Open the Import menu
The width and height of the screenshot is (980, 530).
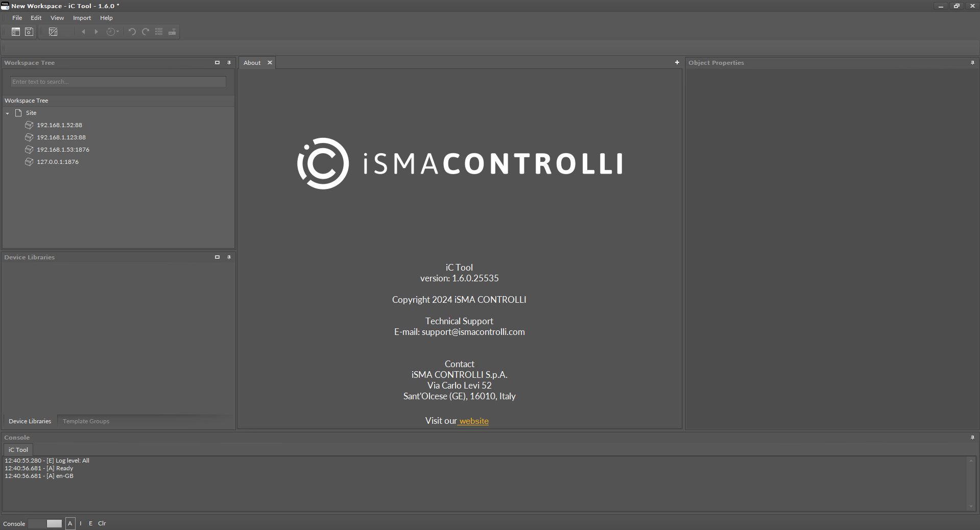[82, 18]
